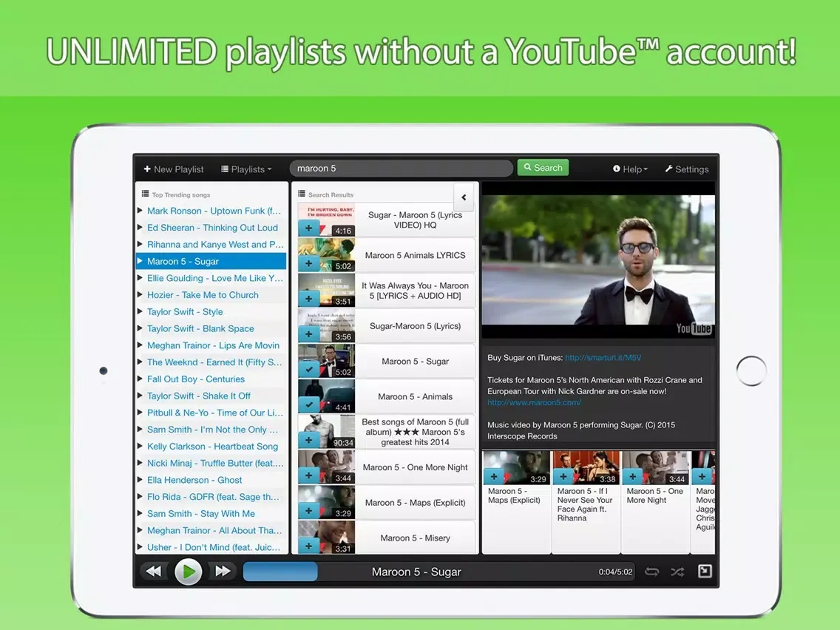Image resolution: width=840 pixels, height=630 pixels.
Task: Add Best songs of Maroon 5 with plus icon
Action: (x=308, y=441)
